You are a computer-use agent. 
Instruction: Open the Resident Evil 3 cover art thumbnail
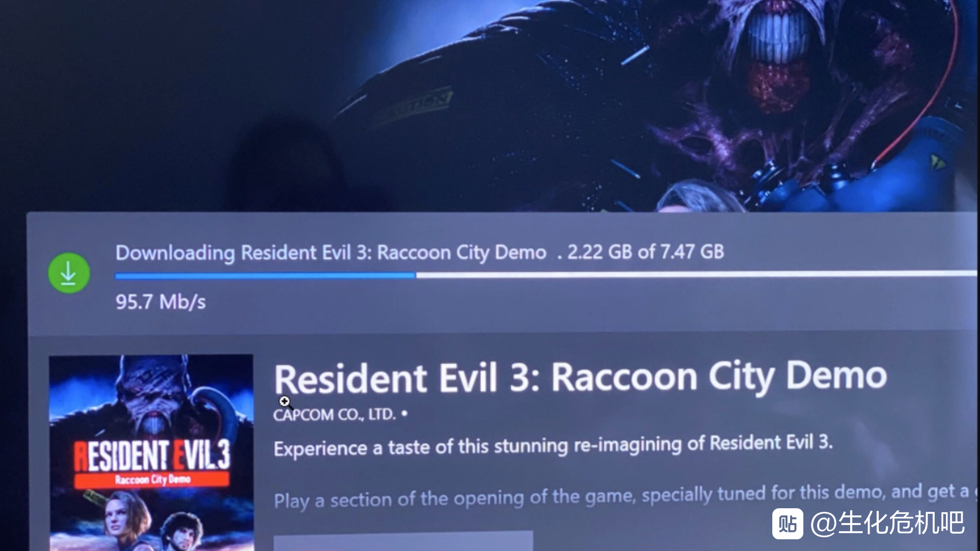[x=151, y=452]
